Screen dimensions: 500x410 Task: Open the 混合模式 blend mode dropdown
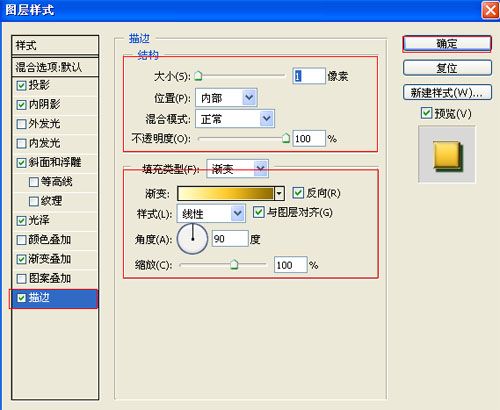coord(235,119)
